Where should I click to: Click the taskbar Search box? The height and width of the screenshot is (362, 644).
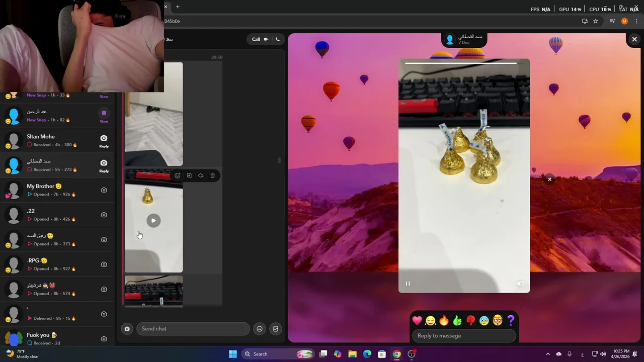pyautogui.click(x=278, y=354)
